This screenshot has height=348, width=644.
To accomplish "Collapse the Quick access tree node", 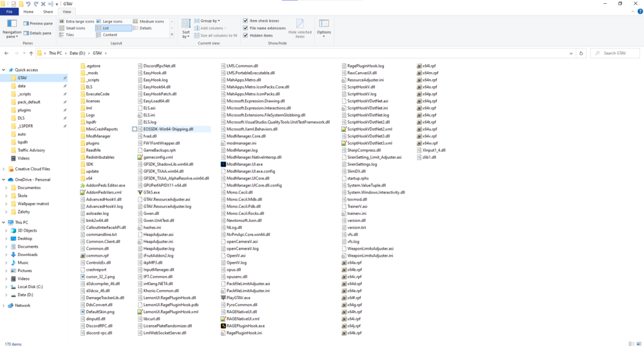I will (x=4, y=69).
